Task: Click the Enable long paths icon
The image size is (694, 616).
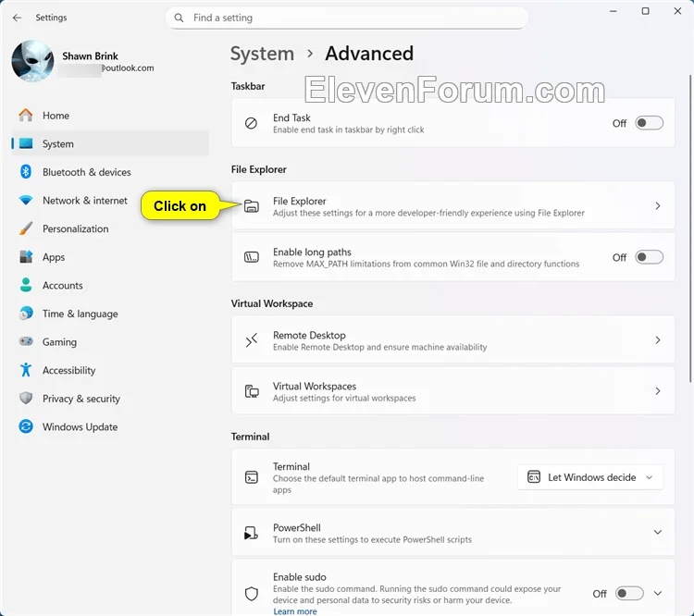Action: tap(252, 257)
